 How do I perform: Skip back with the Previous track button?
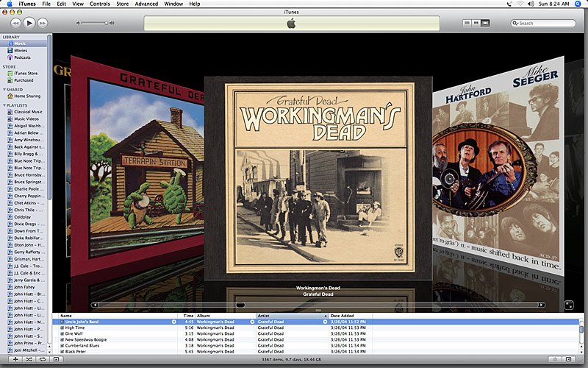pyautogui.click(x=15, y=23)
